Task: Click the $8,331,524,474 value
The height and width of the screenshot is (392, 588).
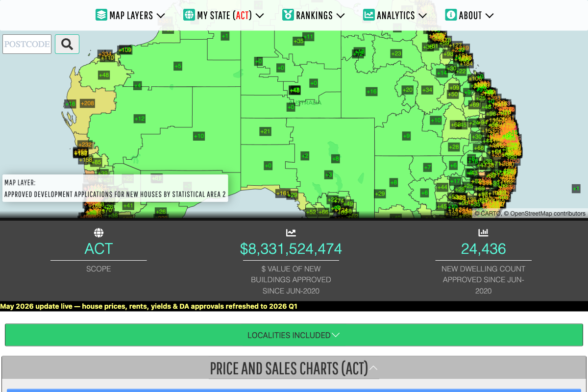Action: click(x=291, y=249)
